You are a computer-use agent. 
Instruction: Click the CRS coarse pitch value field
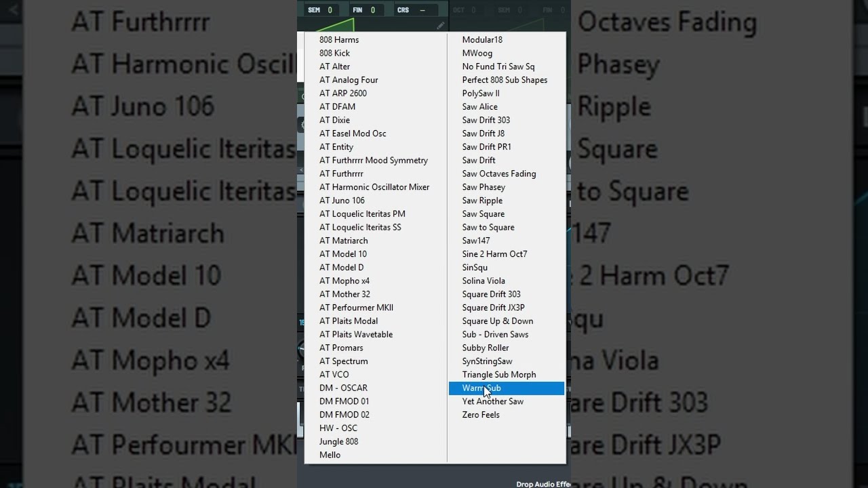(x=422, y=10)
